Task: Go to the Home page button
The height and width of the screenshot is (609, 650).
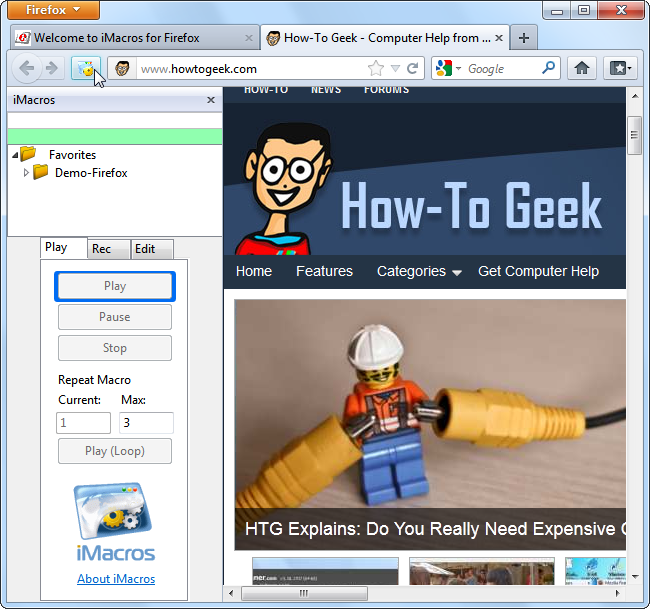Action: pyautogui.click(x=582, y=68)
